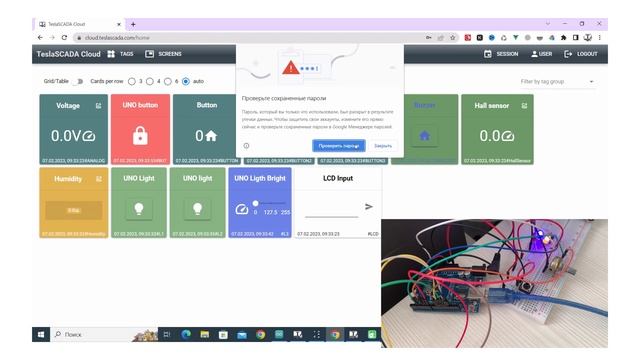This screenshot has height=360, width=640.
Task: Open chart icon on Voltage card
Action: click(x=98, y=106)
